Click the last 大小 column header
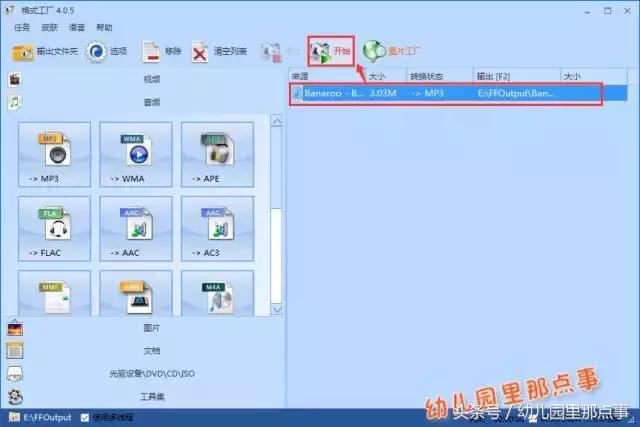The height and width of the screenshot is (427, 640). [594, 76]
